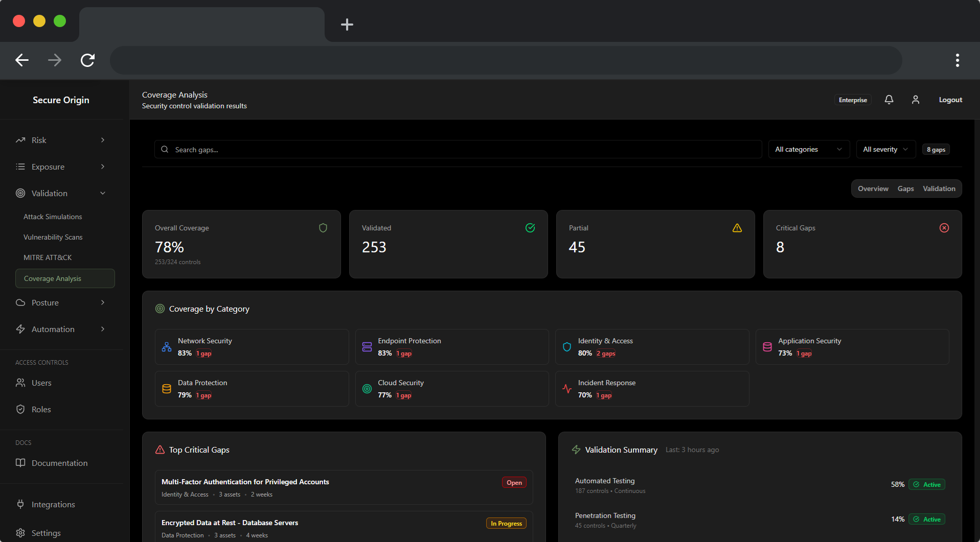
Task: Click the Application Security database icon
Action: pos(767,347)
